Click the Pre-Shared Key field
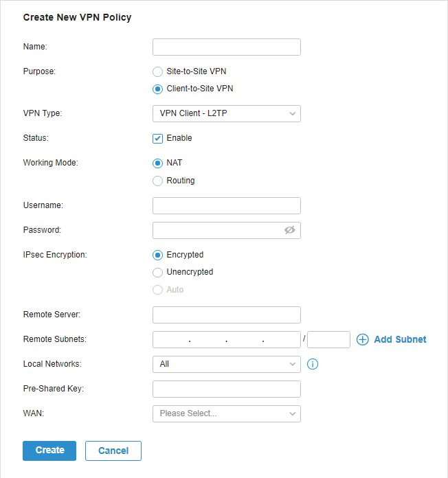This screenshot has height=478, width=448. (227, 389)
